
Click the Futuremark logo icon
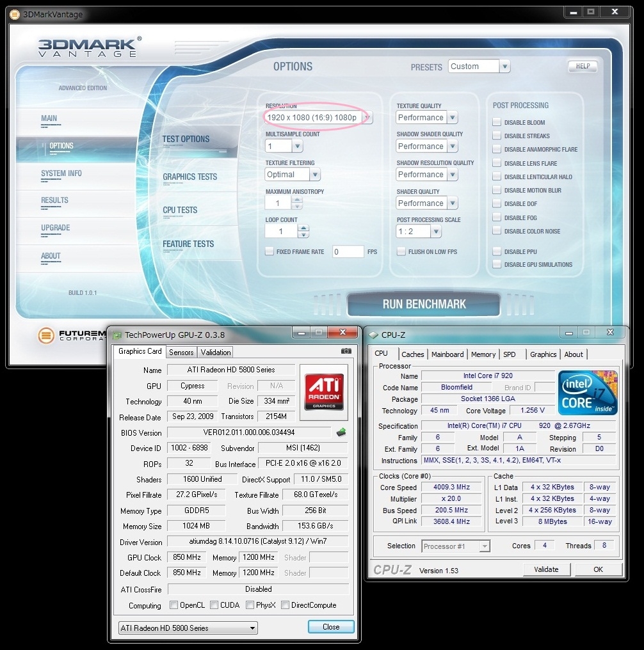(46, 335)
